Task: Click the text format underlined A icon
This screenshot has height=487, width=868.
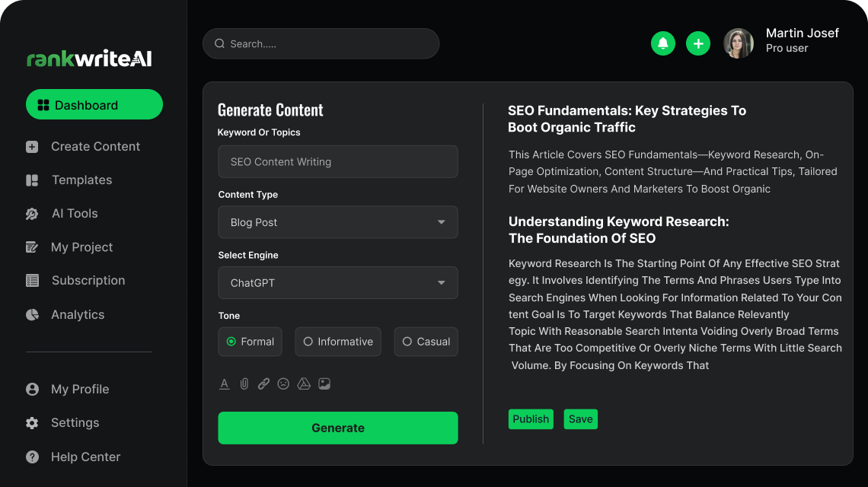Action: [x=225, y=384]
